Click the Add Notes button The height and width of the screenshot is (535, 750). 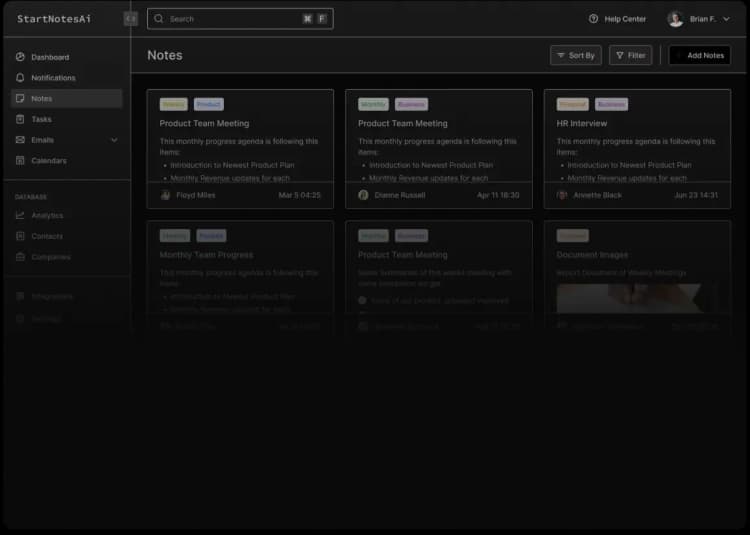point(700,55)
